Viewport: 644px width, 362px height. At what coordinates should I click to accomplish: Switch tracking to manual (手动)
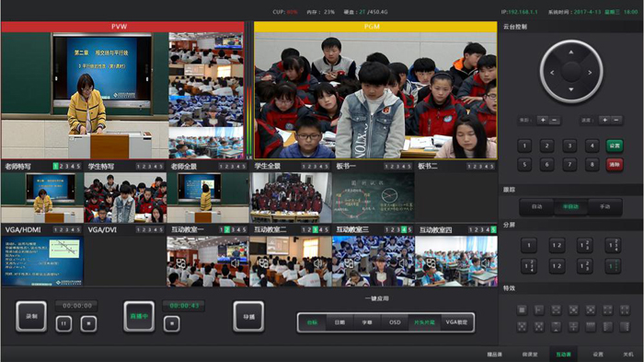pyautogui.click(x=604, y=207)
